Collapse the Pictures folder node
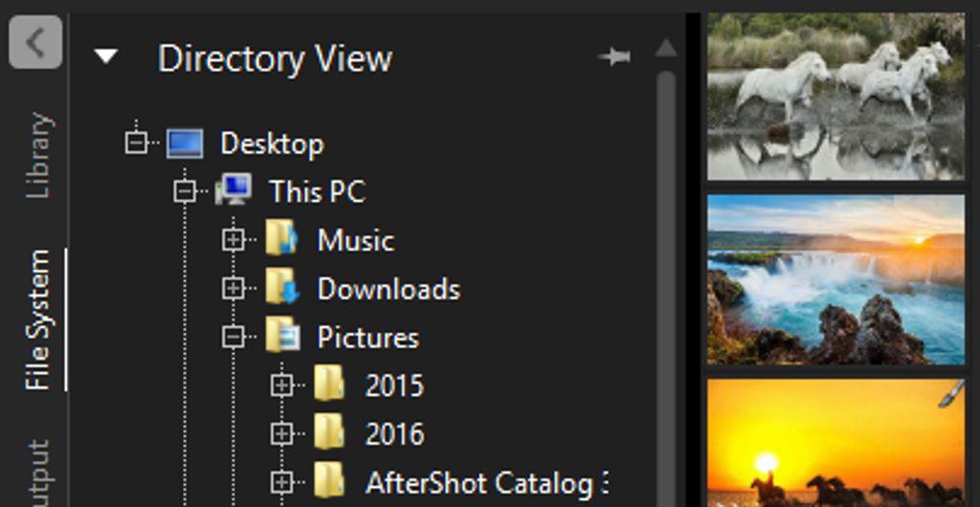Image resolution: width=980 pixels, height=507 pixels. 233,338
